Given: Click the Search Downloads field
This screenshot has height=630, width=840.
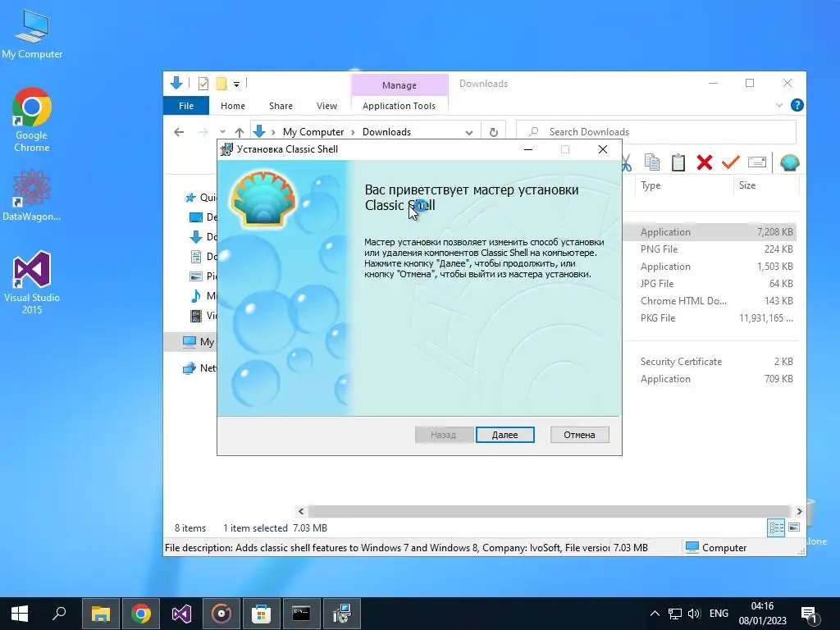Looking at the screenshot, I should (x=655, y=132).
